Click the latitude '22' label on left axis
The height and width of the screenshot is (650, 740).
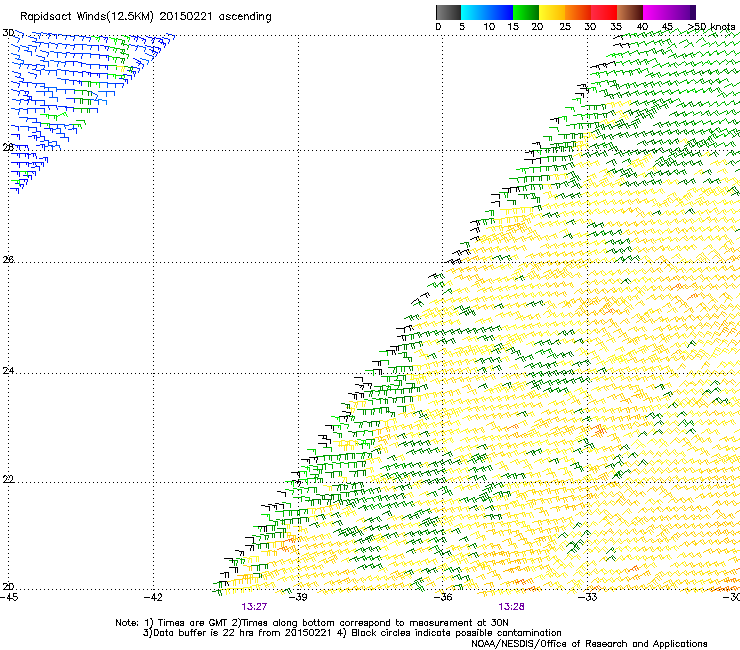coord(8,479)
